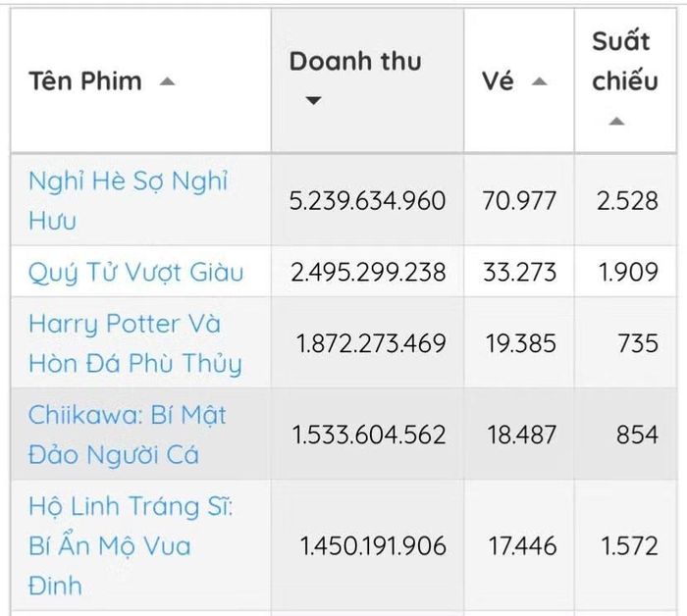This screenshot has width=687, height=616.
Task: Open Nghỉ Hè Sợ Nghỉ Hưu film link
Action: coord(128,200)
